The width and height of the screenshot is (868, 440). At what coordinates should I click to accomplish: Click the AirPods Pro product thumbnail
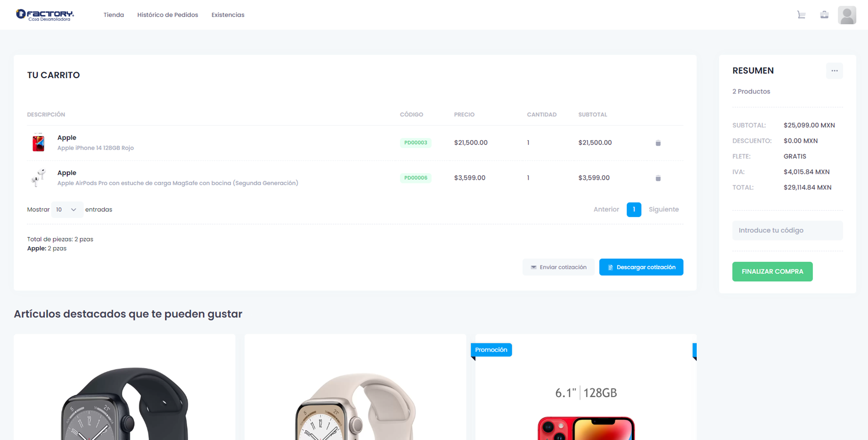39,178
